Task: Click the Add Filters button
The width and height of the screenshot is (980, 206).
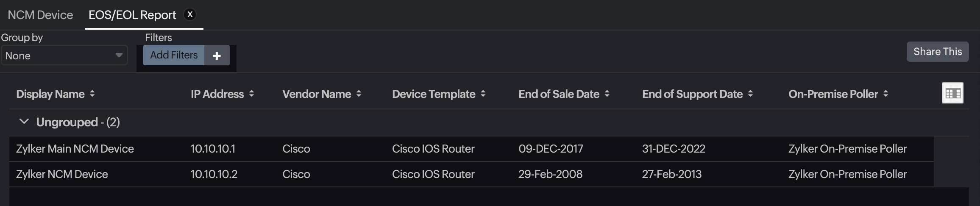Action: pos(174,56)
